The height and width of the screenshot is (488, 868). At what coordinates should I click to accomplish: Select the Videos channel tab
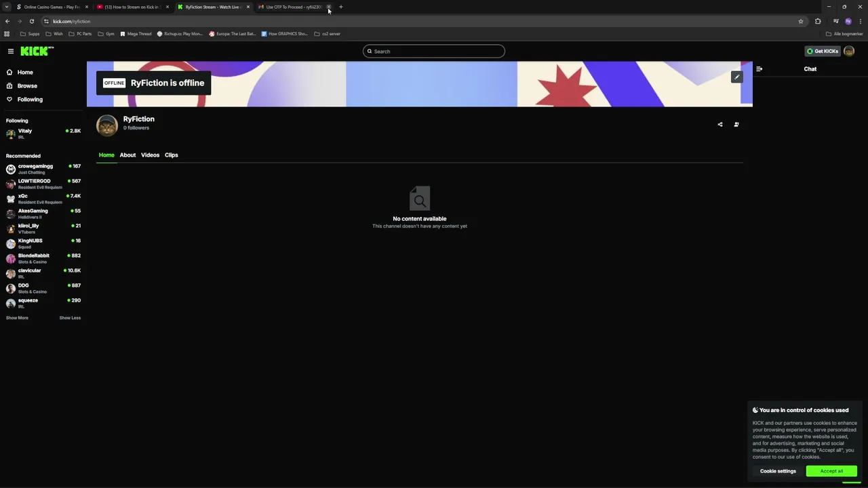150,155
